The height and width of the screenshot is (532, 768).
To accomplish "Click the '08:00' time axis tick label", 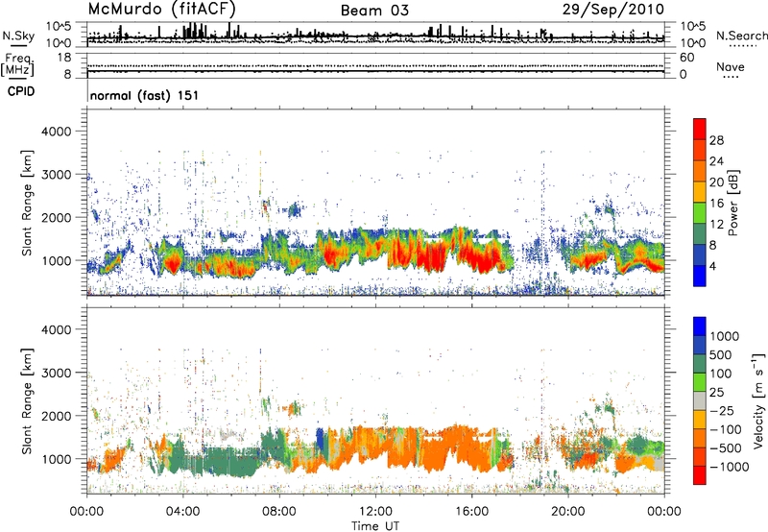I will tap(279, 512).
